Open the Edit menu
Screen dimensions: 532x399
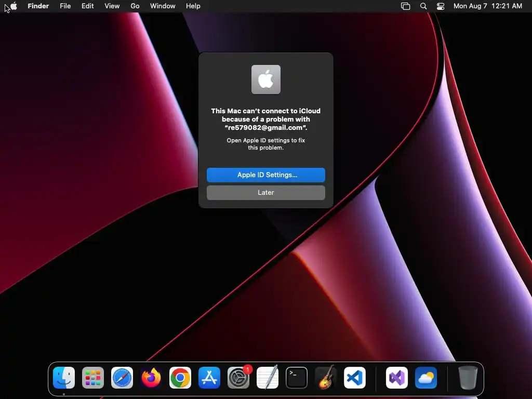pyautogui.click(x=87, y=6)
